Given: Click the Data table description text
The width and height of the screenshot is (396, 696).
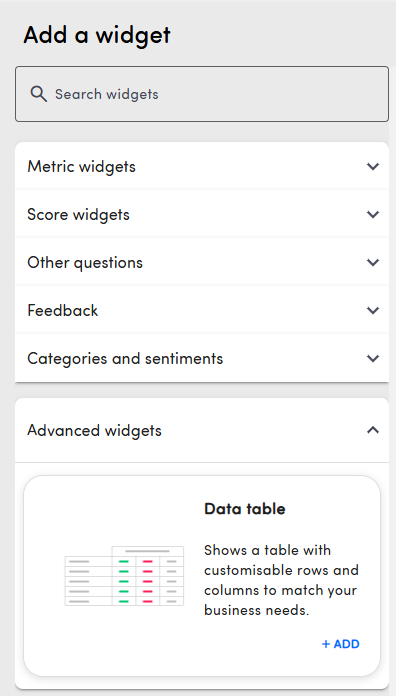Looking at the screenshot, I should pos(281,581).
